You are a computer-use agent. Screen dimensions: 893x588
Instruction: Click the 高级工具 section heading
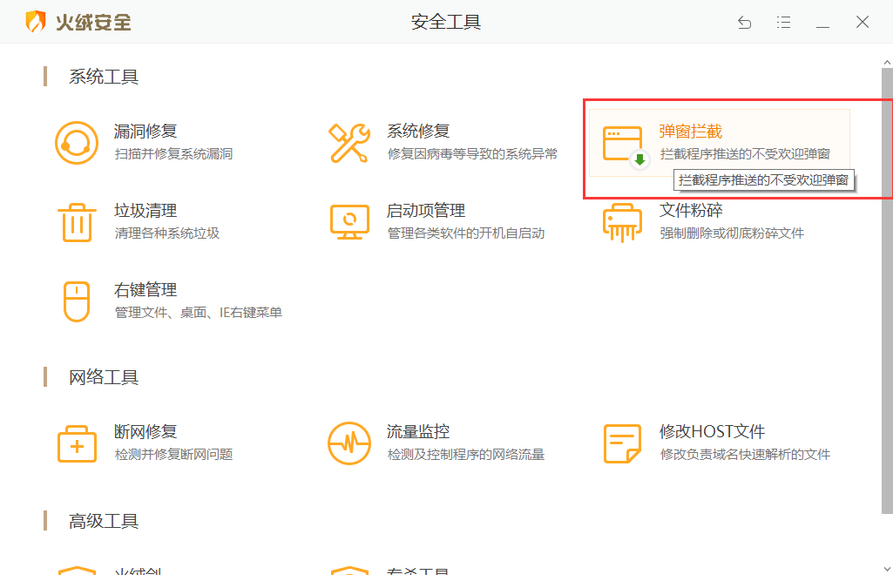pos(104,522)
